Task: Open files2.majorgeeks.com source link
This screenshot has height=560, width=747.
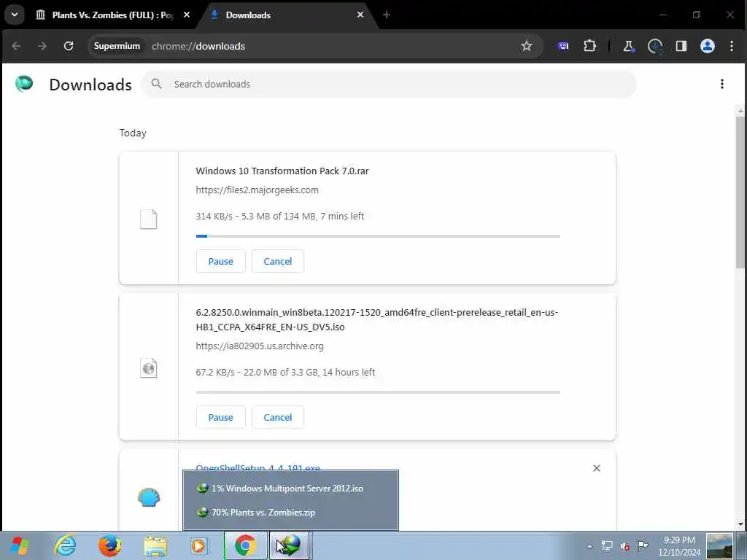Action: [x=258, y=190]
